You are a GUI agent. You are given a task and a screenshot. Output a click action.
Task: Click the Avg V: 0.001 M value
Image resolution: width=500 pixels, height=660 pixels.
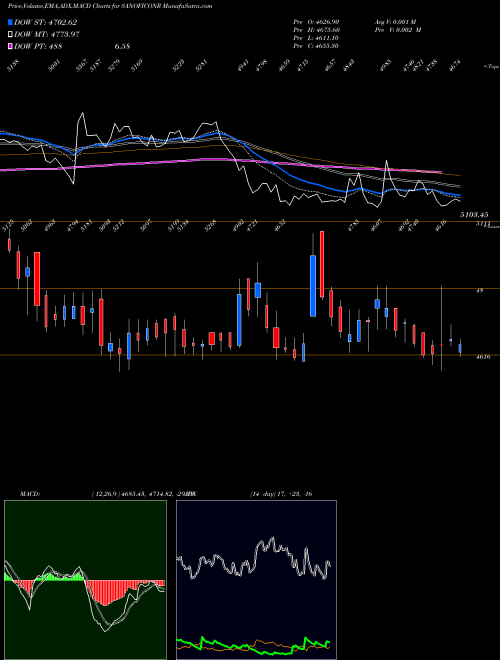(x=395, y=21)
